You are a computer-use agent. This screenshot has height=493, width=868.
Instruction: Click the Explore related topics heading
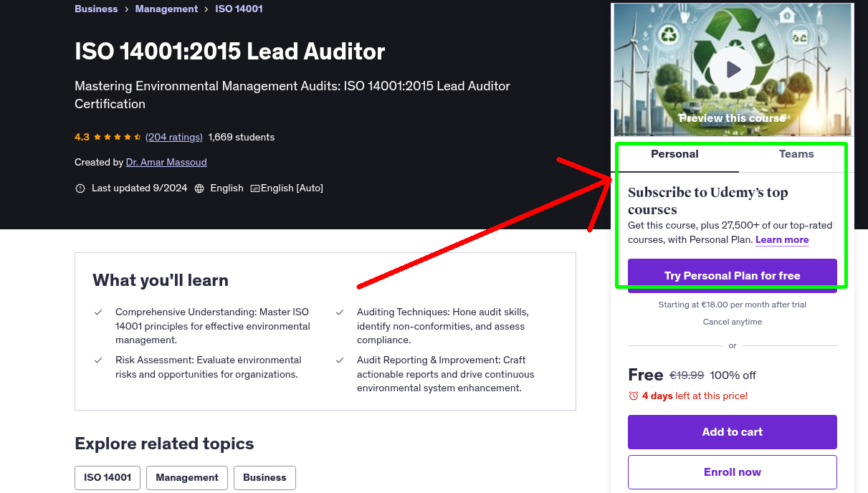pos(164,444)
